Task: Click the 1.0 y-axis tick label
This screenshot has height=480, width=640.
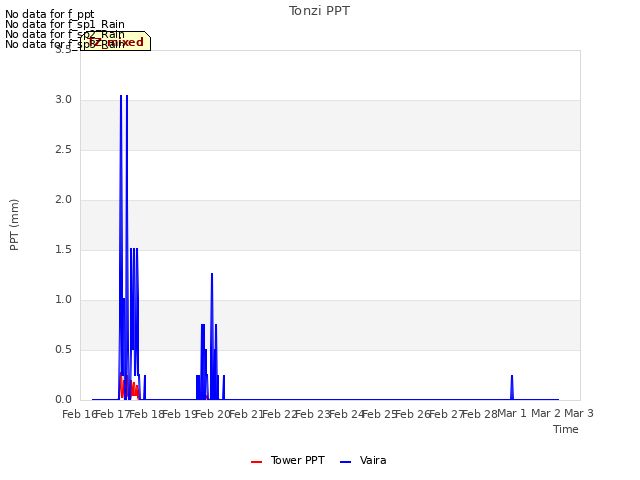Action: point(64,300)
